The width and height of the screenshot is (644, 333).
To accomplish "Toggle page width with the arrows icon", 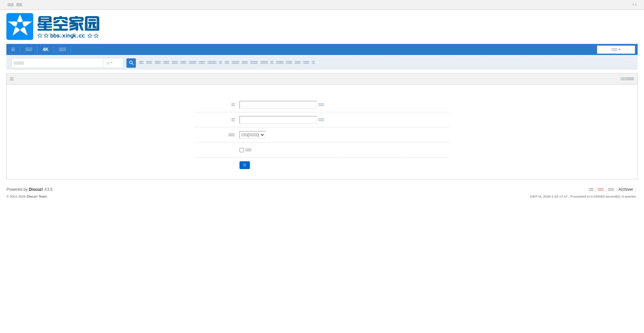I will coord(634,5).
